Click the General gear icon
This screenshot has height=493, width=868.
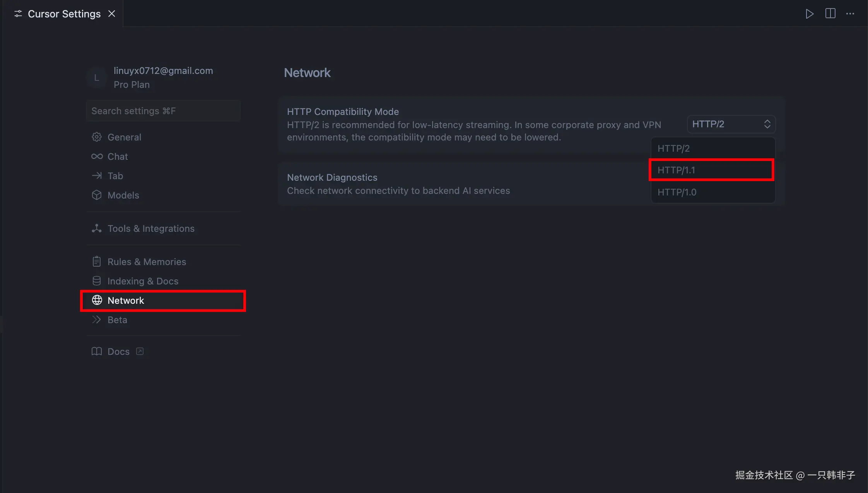tap(97, 137)
